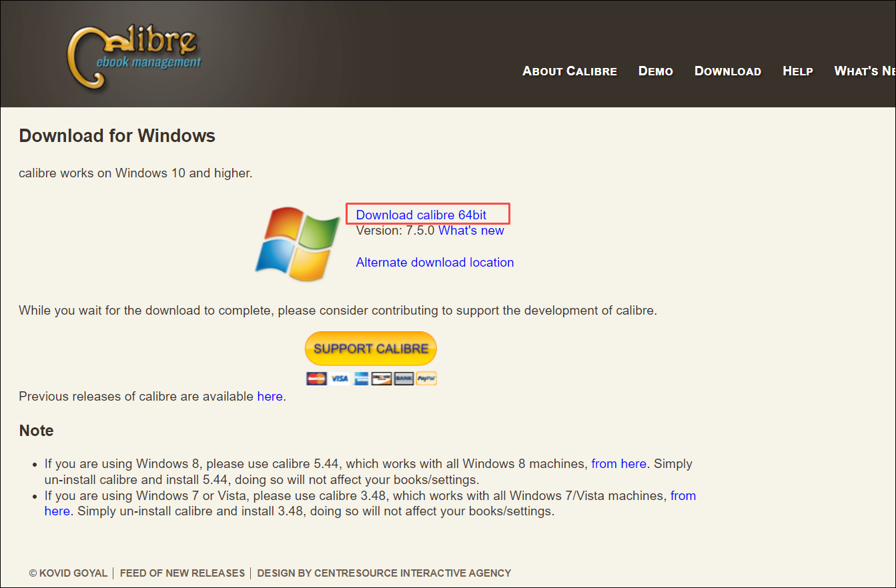Screen dimensions: 896x588
Task: Open Feed of New Releases footer link
Action: pos(182,573)
